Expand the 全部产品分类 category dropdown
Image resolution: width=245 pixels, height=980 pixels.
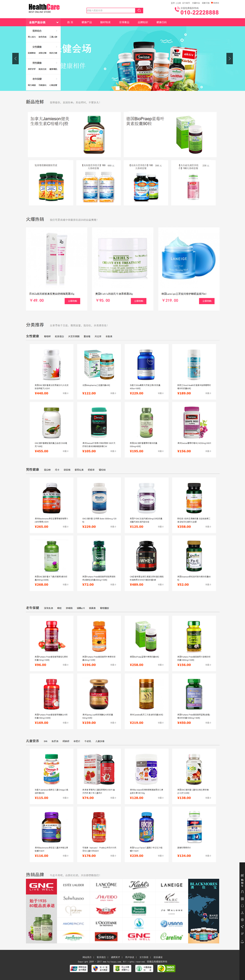coord(43,22)
